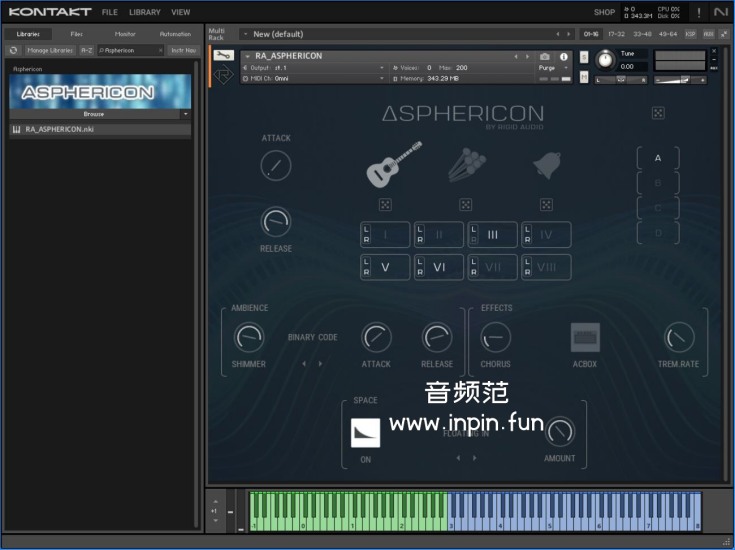Randomize using dice icon under the guitar
The image size is (735, 550).
point(385,205)
